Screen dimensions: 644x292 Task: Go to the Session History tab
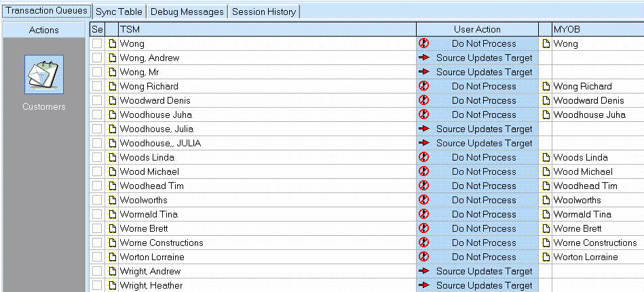pos(264,12)
